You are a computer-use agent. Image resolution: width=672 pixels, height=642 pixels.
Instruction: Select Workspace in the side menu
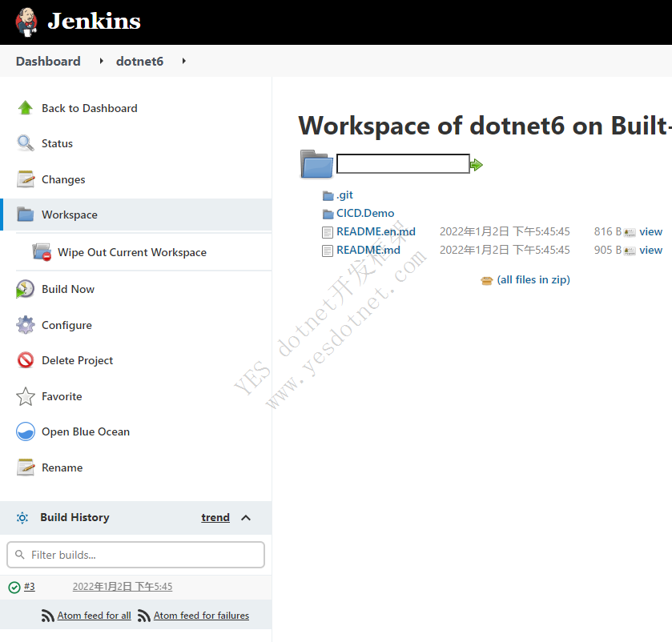pyautogui.click(x=70, y=215)
